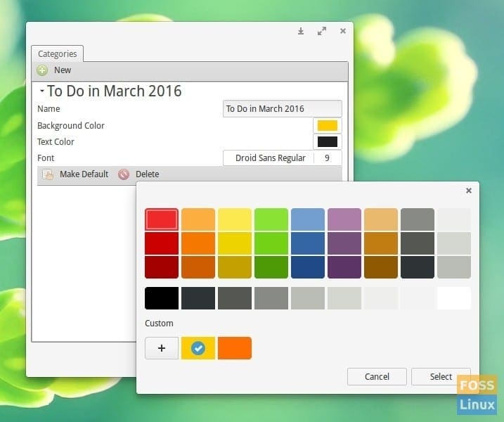Pick the light tan top-row swatch

tap(381, 219)
